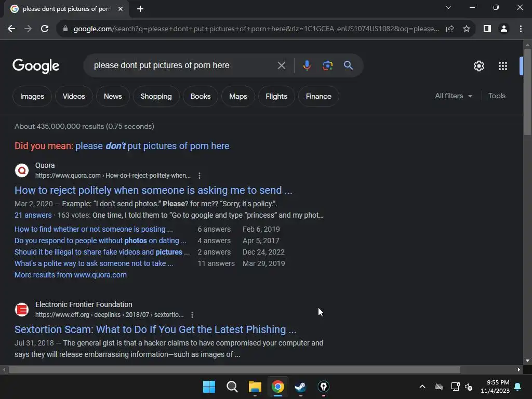Viewport: 532px width, 399px height.
Task: Switch to Videos results
Action: (x=74, y=96)
